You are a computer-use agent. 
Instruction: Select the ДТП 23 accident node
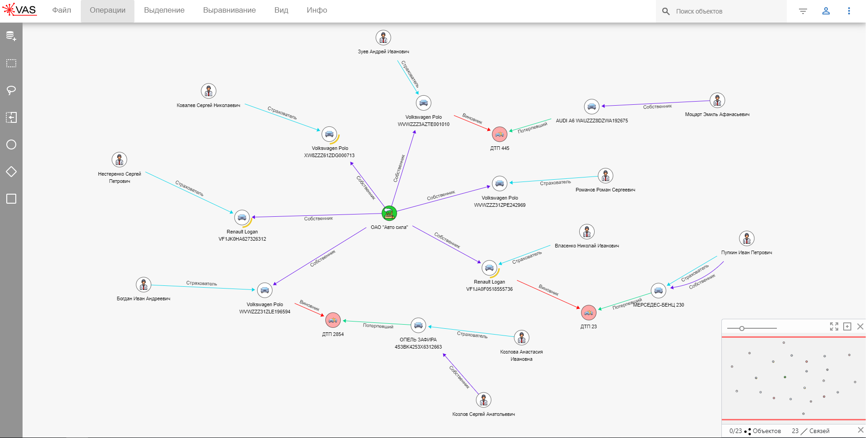588,312
